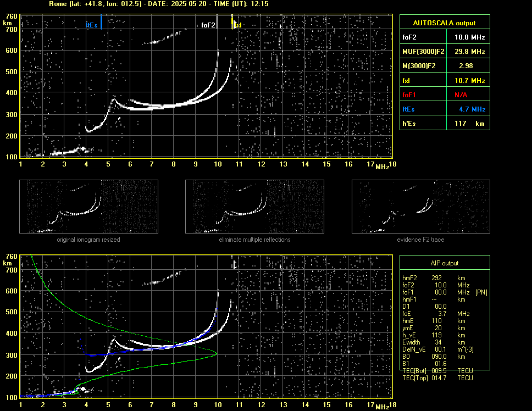Click the foF2 value 10.0 MHz in AUTOSCALA table
Image resolution: width=532 pixels, height=411 pixels.
(x=469, y=37)
